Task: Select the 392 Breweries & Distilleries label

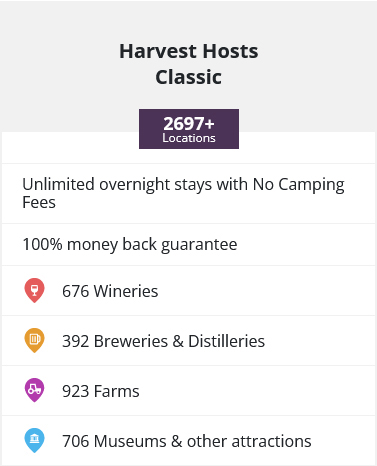Action: pyautogui.click(x=163, y=341)
